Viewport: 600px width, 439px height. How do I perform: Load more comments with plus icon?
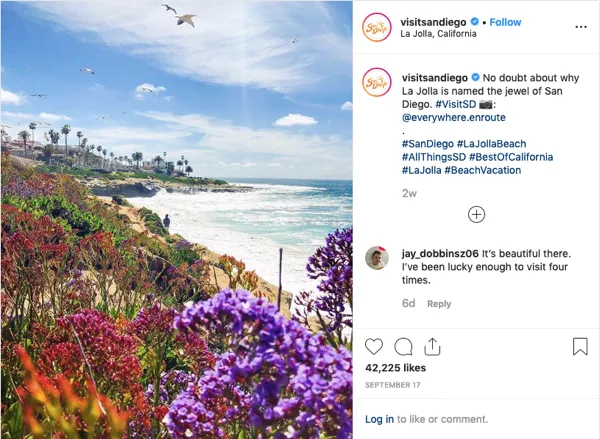477,214
